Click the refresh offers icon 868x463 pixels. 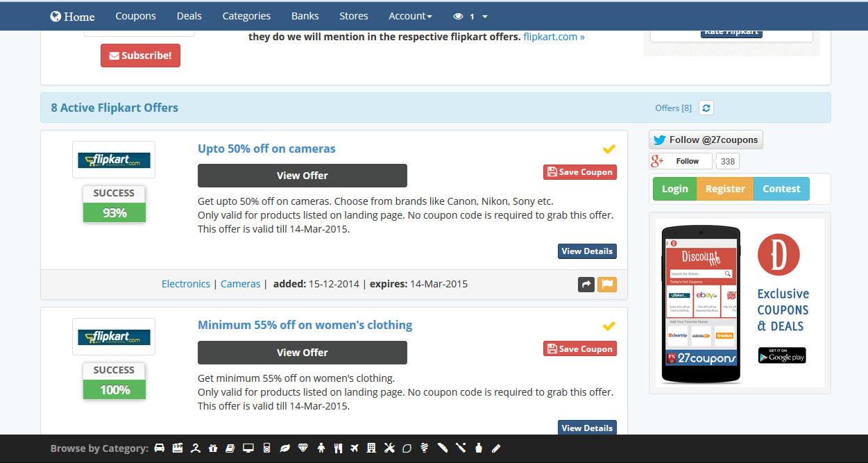click(706, 108)
